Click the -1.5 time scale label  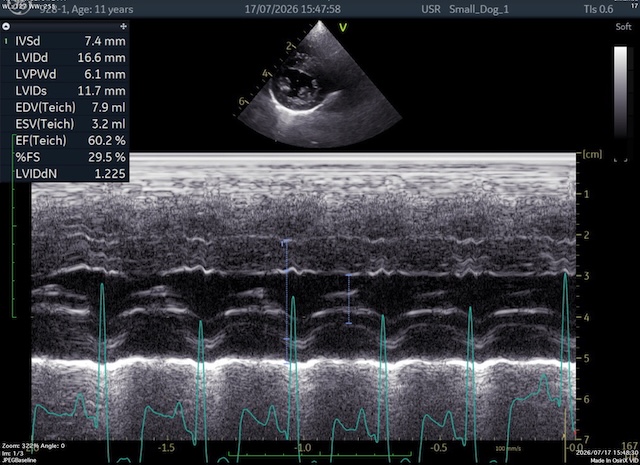(166, 447)
